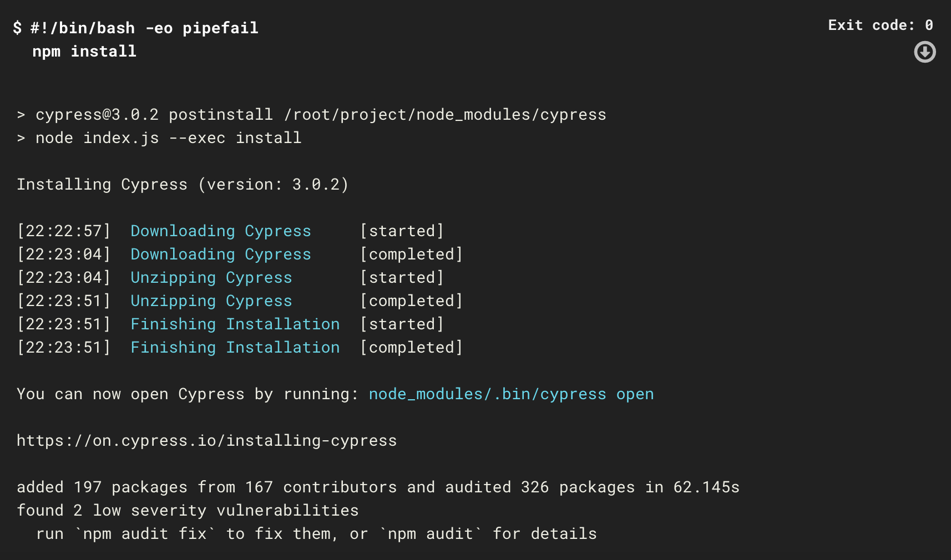Click Finishing Installation completed line

tap(240, 347)
